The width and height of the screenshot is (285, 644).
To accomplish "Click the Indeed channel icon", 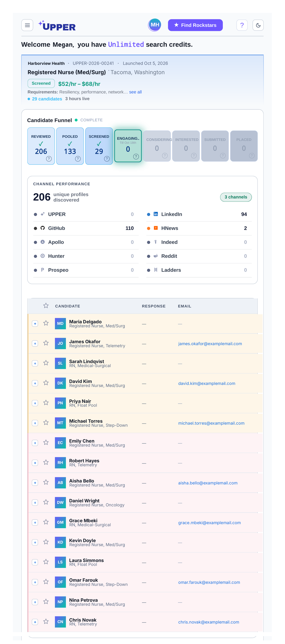I will (156, 242).
